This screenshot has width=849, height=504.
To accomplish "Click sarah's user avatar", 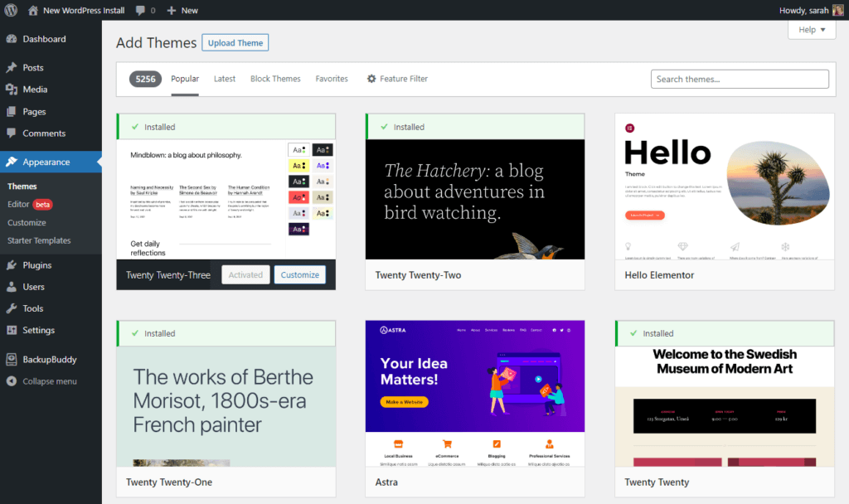I will (837, 10).
